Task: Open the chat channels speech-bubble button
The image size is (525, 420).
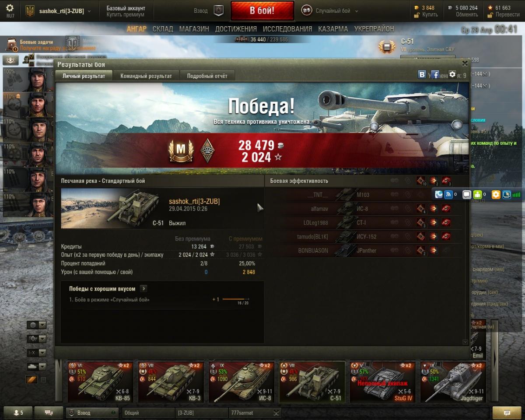Action: [x=49, y=413]
